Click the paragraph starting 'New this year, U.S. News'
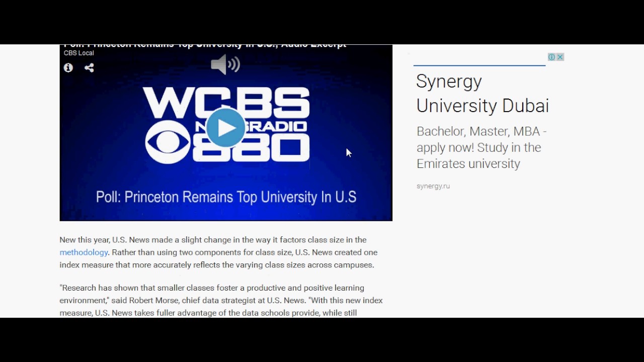Image resolution: width=644 pixels, height=362 pixels. coord(218,252)
